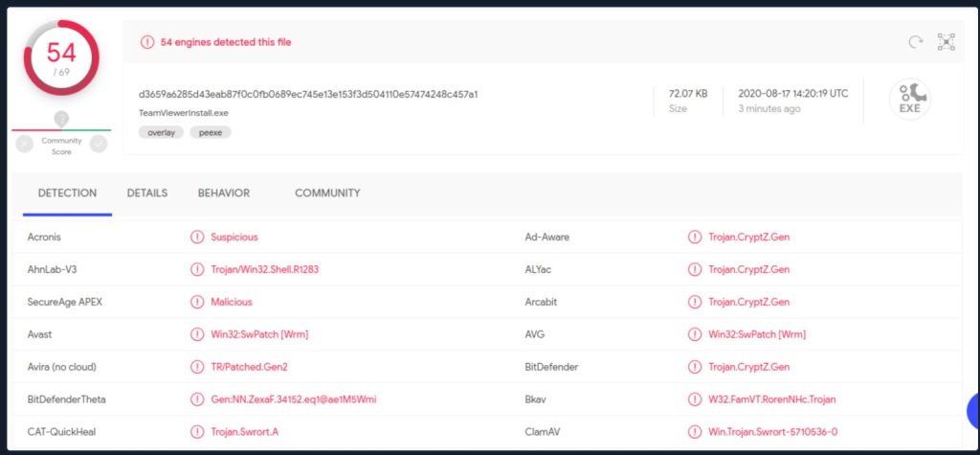This screenshot has width=980, height=455.
Task: Click Avast's Win32:SwPatch [Wrm] result
Action: [x=259, y=334]
